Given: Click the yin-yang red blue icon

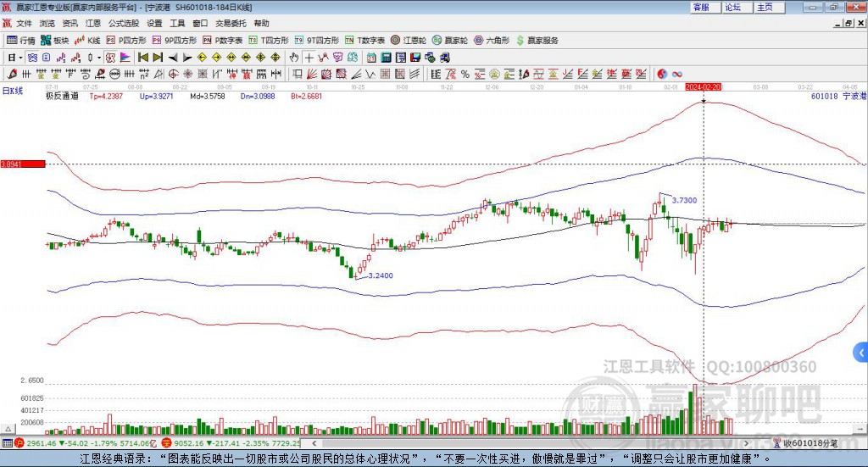Looking at the screenshot, I should point(662,74).
